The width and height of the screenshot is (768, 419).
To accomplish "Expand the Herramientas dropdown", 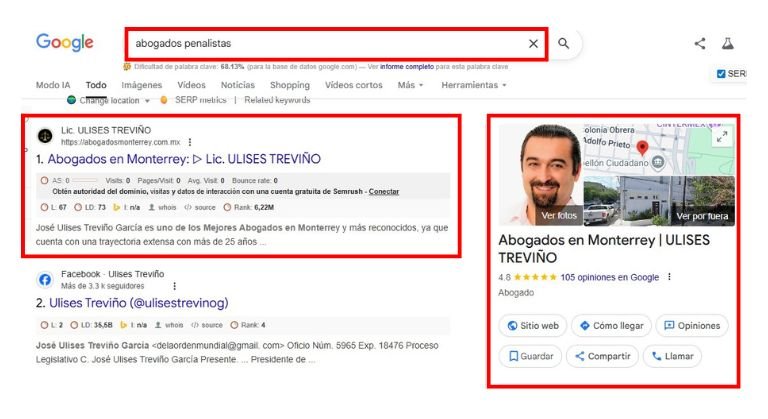I will (x=474, y=85).
